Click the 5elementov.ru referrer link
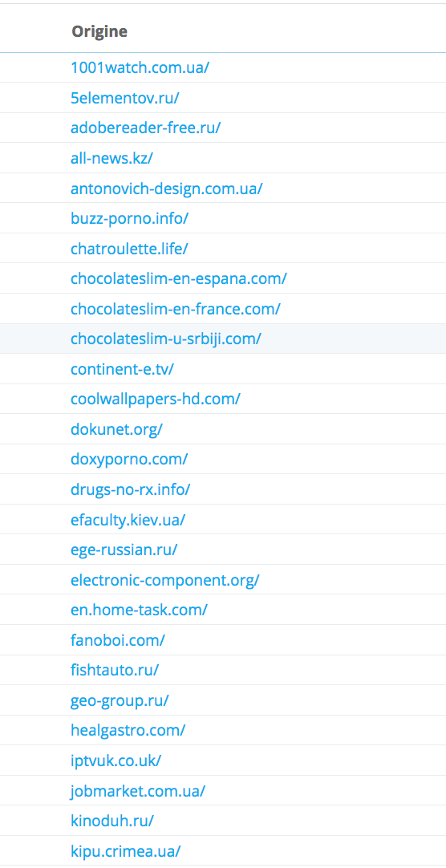This screenshot has width=446, height=868. 125,98
